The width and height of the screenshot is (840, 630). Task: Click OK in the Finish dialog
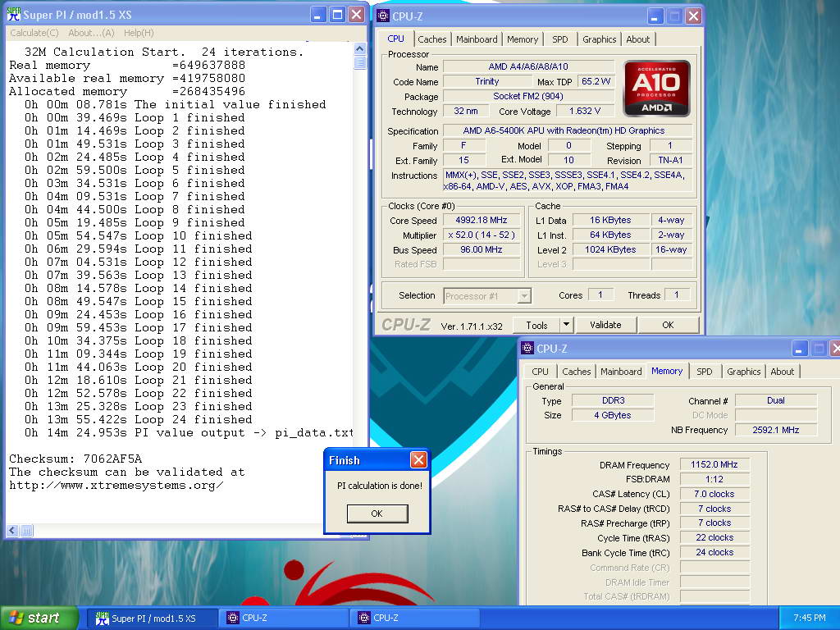377,514
